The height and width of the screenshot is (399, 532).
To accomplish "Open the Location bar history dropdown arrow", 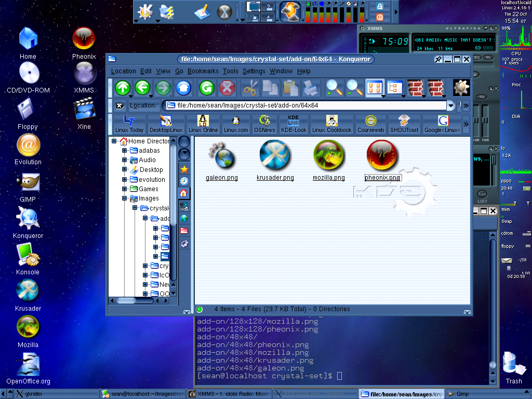I will tap(450, 105).
